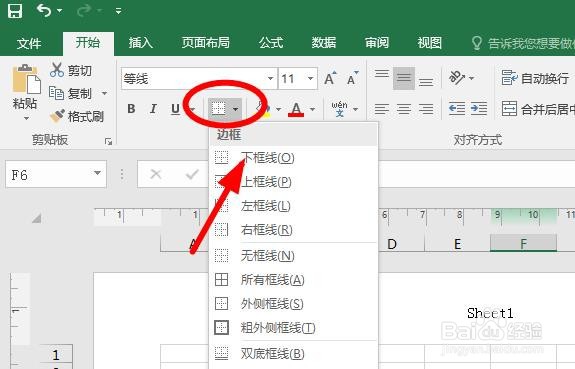This screenshot has width=575, height=369.
Task: Open the Name Box F6 dropdown
Action: click(97, 173)
